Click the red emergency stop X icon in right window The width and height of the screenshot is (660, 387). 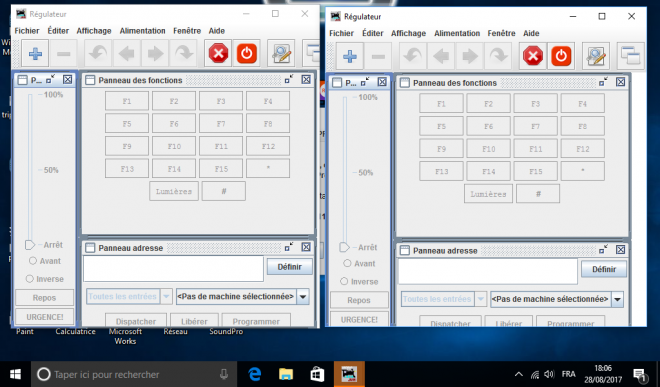click(x=533, y=56)
